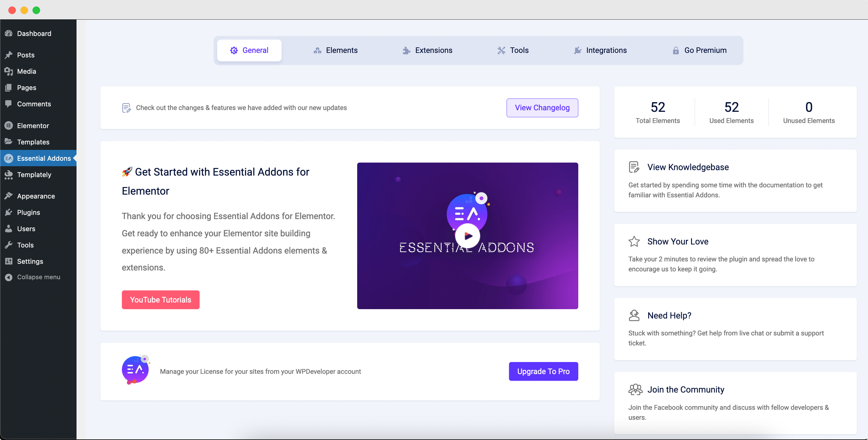This screenshot has width=868, height=440.
Task: Open Templates menu item
Action: click(38, 142)
